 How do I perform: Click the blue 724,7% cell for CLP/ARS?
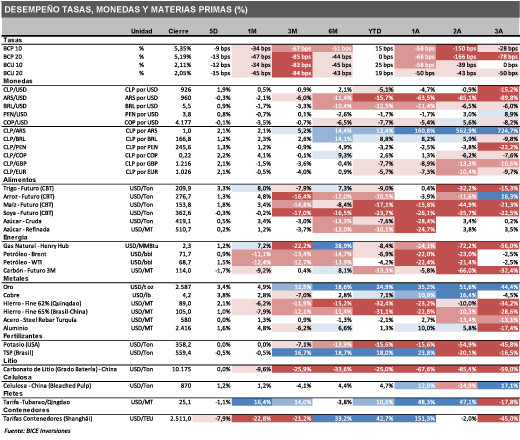click(x=498, y=131)
